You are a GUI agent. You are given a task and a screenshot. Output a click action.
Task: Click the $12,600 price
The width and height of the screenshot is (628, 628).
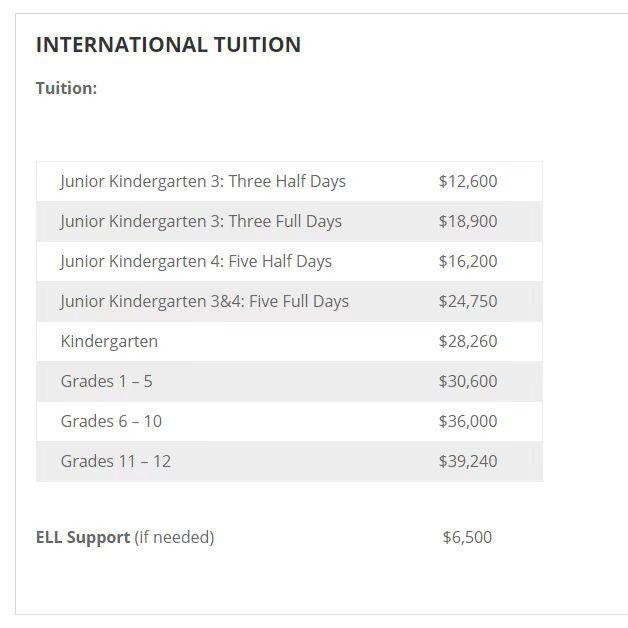[468, 181]
